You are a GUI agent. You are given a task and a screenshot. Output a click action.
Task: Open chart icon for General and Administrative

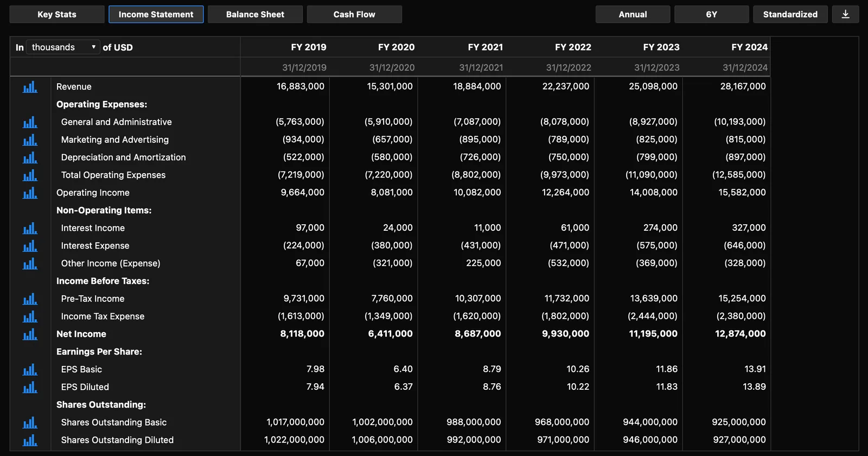coord(30,122)
